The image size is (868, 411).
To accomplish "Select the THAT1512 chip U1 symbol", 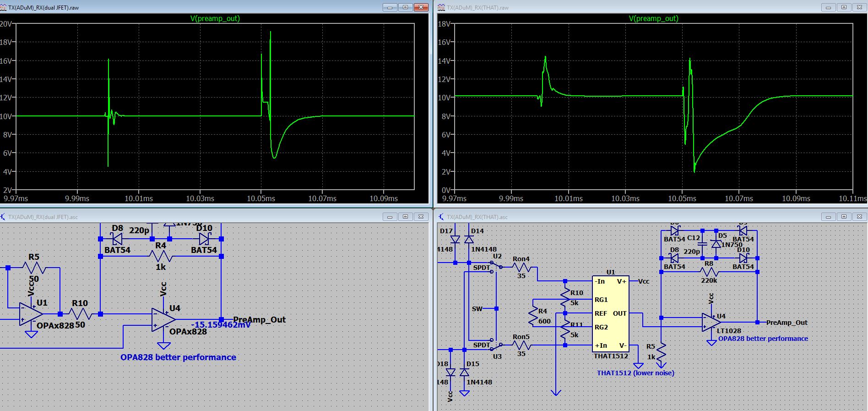I will (x=611, y=313).
